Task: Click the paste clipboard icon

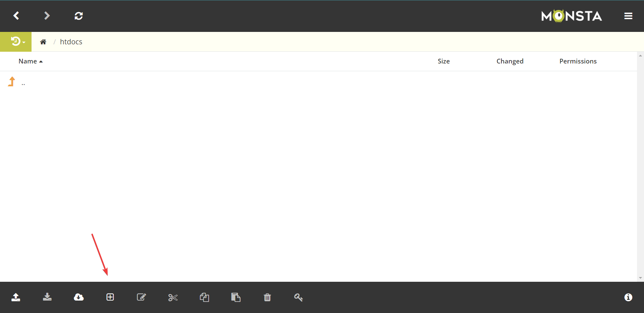Action: (x=236, y=297)
